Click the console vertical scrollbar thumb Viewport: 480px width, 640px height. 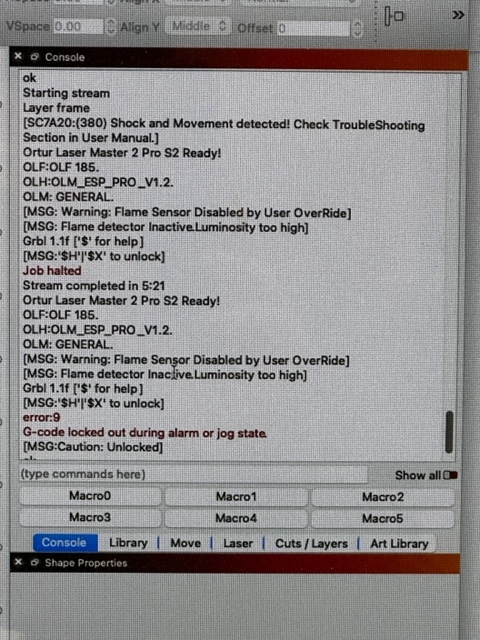[x=449, y=432]
